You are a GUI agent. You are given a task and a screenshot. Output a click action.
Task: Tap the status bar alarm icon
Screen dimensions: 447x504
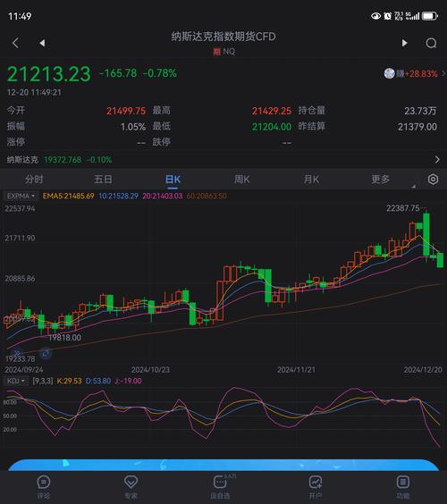(x=387, y=16)
